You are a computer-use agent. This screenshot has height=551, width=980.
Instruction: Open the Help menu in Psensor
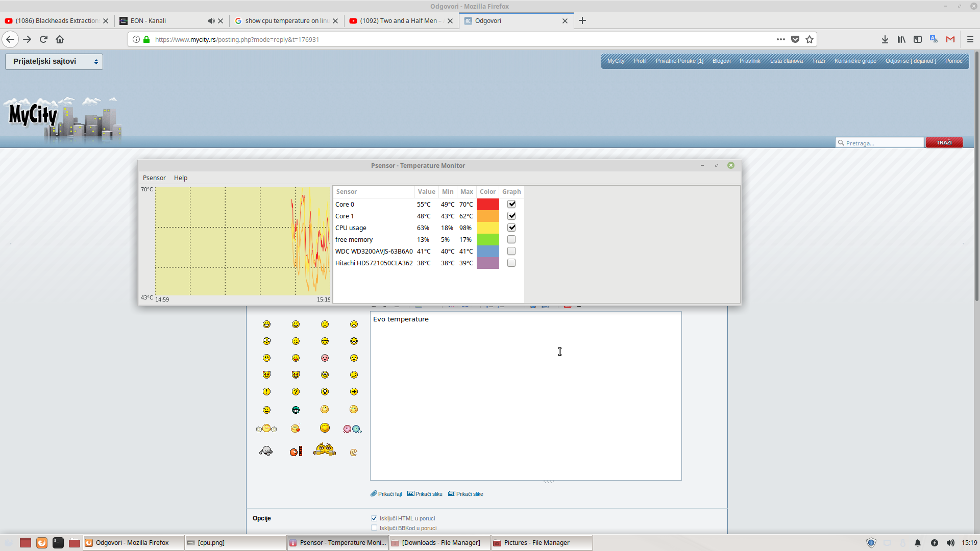(x=181, y=178)
